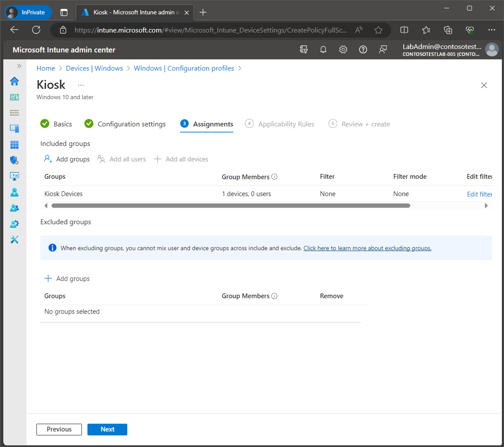Click the Previous button
Viewport: 504px width, 447px height.
pyautogui.click(x=59, y=429)
